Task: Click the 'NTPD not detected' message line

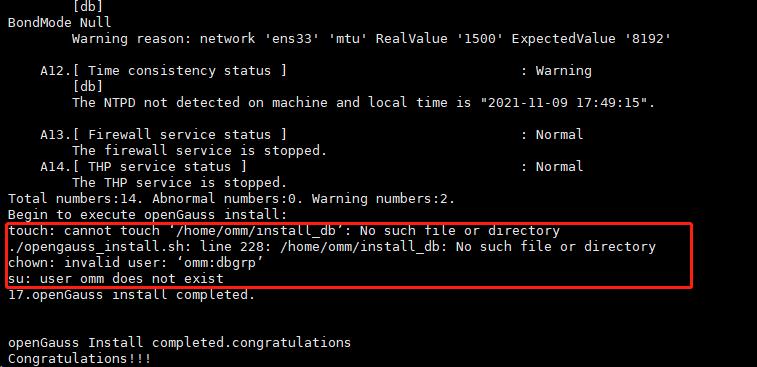Action: click(x=364, y=102)
